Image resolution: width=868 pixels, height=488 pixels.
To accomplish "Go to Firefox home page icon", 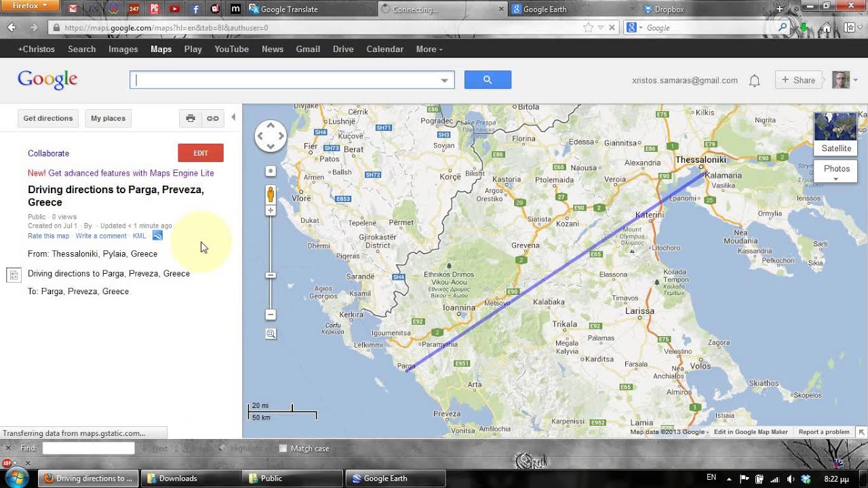I will click(826, 28).
